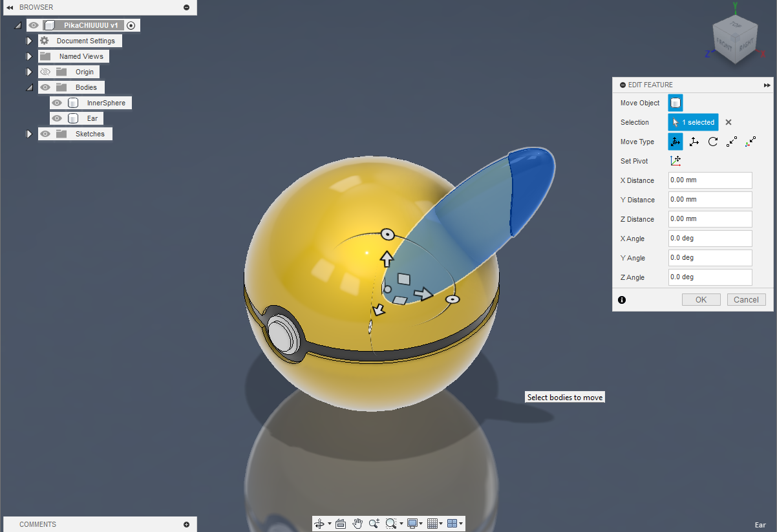Click the RIGHT face of the ViewCube
The image size is (777, 532).
(745, 45)
